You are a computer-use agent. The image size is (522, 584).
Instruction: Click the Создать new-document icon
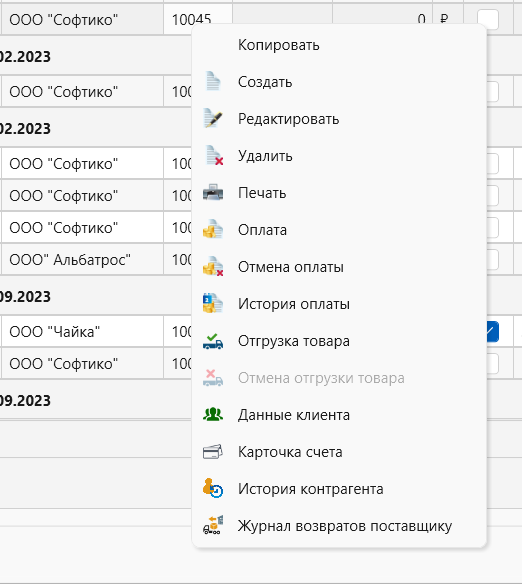[213, 82]
